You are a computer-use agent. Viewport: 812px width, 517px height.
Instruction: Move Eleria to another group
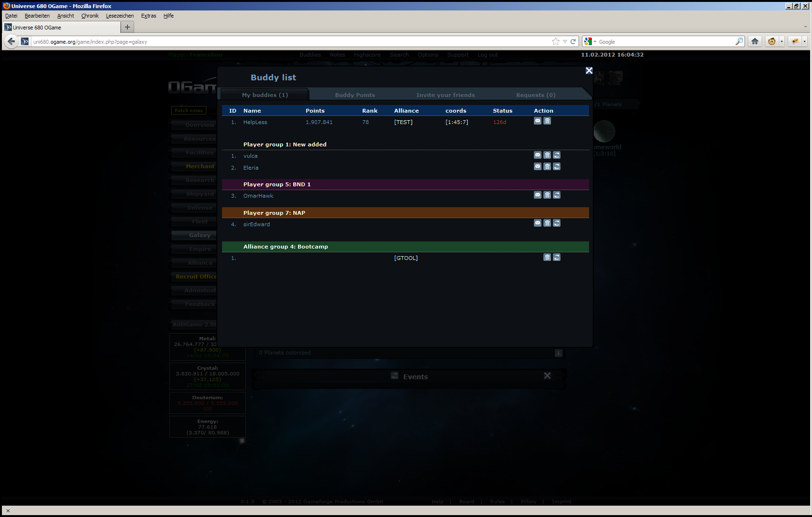pos(557,166)
